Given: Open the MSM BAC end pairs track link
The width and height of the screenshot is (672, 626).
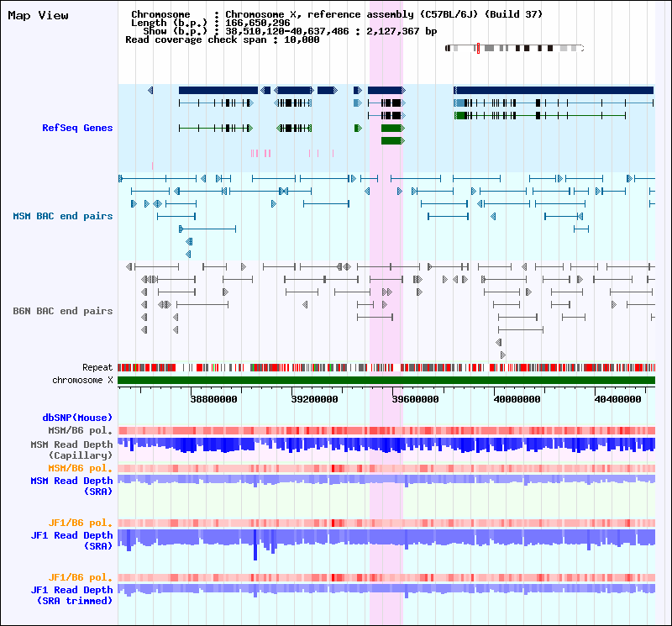Looking at the screenshot, I should pos(62,216).
